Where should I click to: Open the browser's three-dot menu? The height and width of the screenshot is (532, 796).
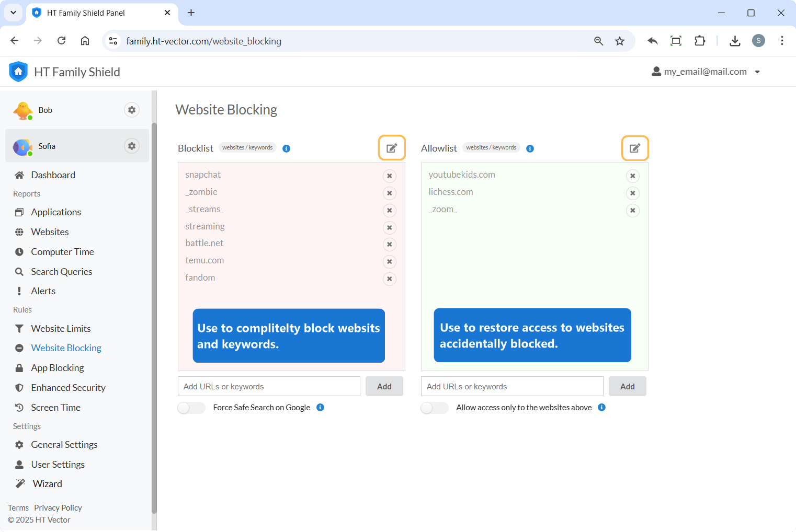coord(782,40)
